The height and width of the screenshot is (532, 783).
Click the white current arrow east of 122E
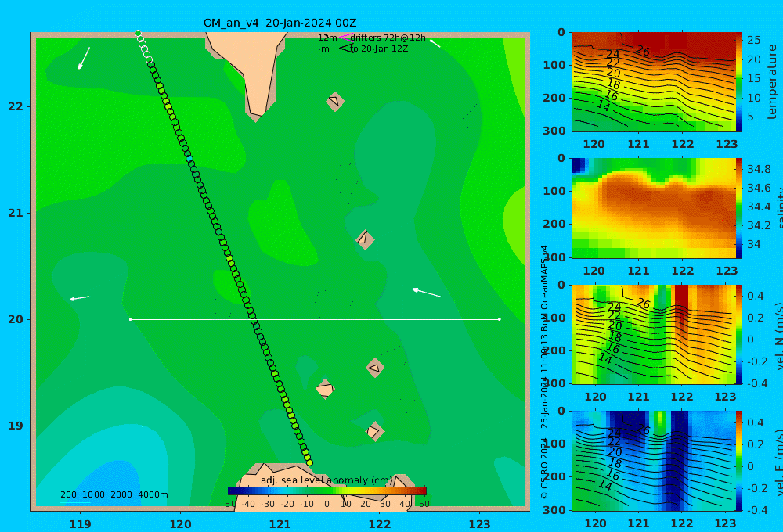click(x=426, y=293)
